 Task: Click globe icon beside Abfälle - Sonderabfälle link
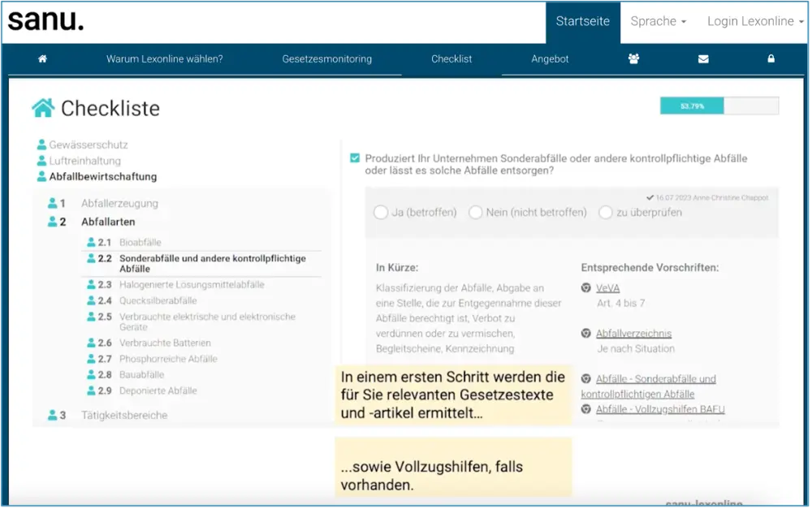(585, 379)
